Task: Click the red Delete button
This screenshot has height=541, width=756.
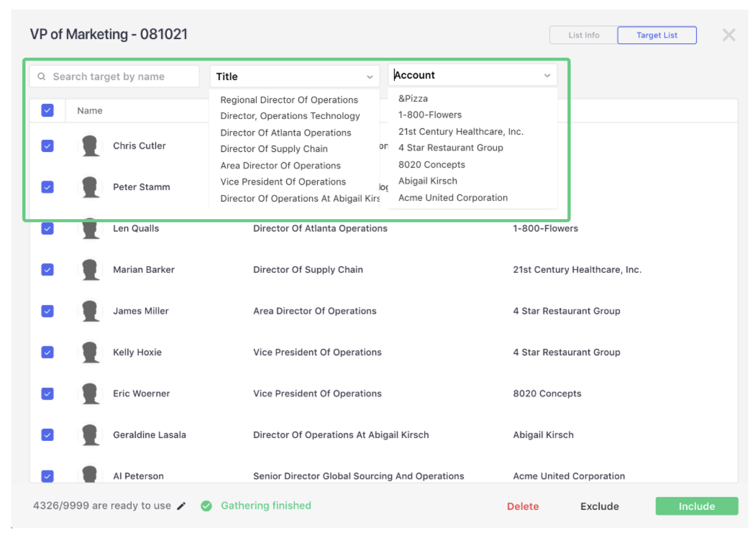Action: point(523,506)
